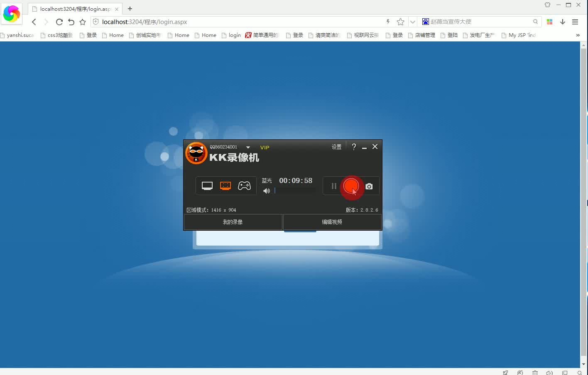The image size is (588, 375).
Task: Take a screenshot with the camera icon
Action: [x=369, y=186]
